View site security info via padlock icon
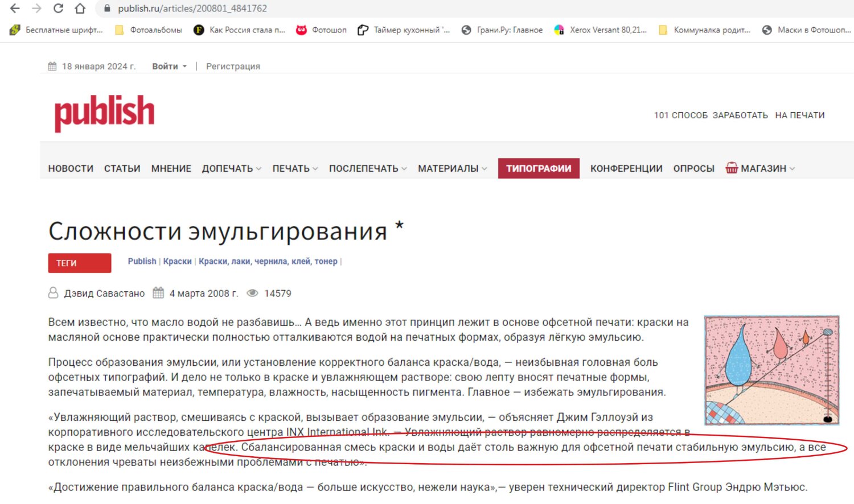The height and width of the screenshot is (504, 854). point(106,9)
